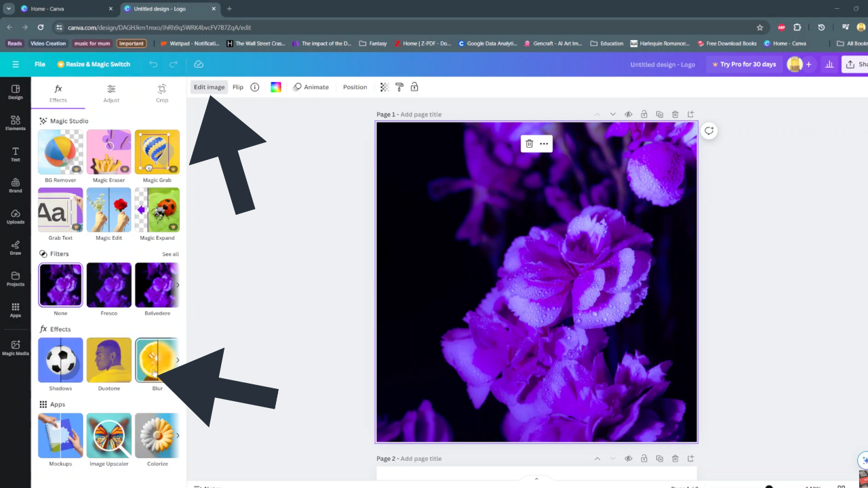Open the Draw sidebar panel

(15, 247)
